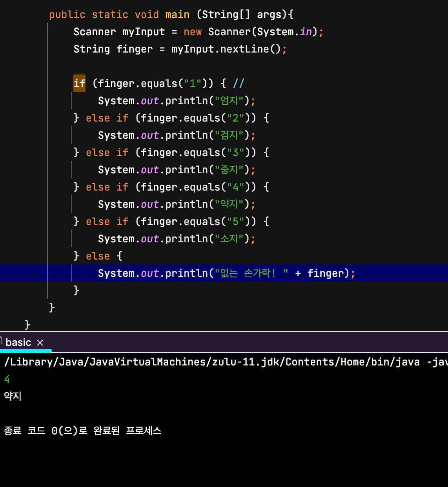Click 'myInput' in Scanner declaration
The width and height of the screenshot is (448, 487).
point(144,32)
